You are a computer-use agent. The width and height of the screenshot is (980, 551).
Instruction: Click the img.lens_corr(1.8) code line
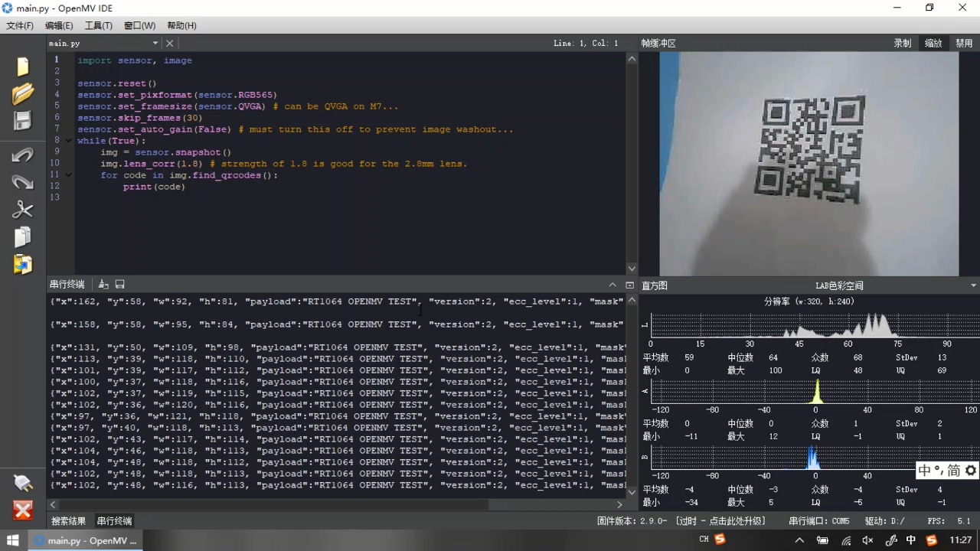283,164
